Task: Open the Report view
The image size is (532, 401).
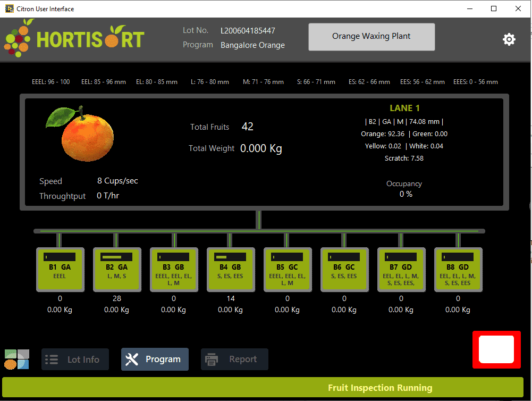Action: (x=234, y=360)
